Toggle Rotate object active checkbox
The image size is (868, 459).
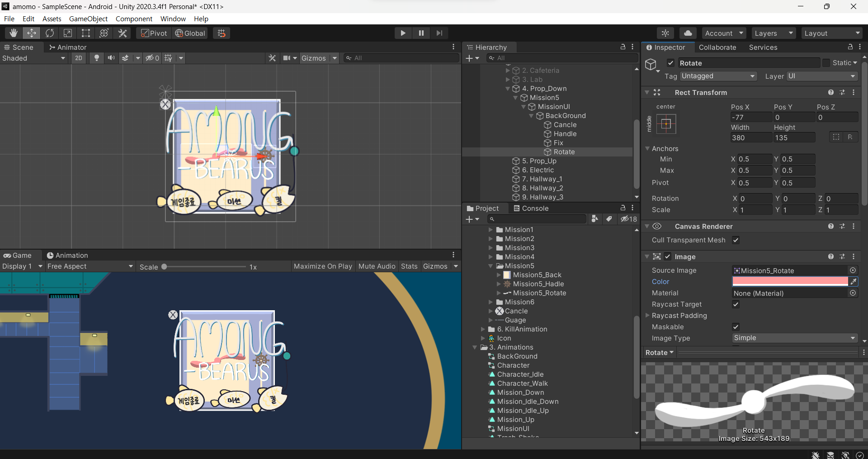pyautogui.click(x=671, y=63)
